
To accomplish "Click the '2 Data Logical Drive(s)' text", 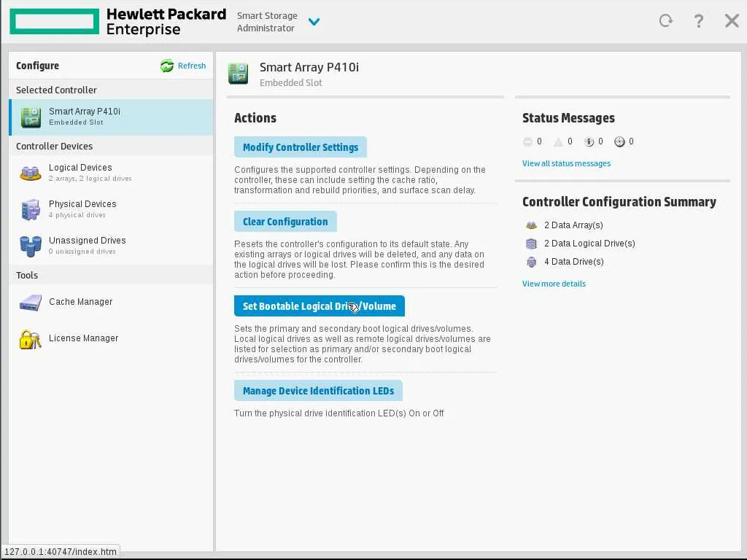I will (589, 244).
